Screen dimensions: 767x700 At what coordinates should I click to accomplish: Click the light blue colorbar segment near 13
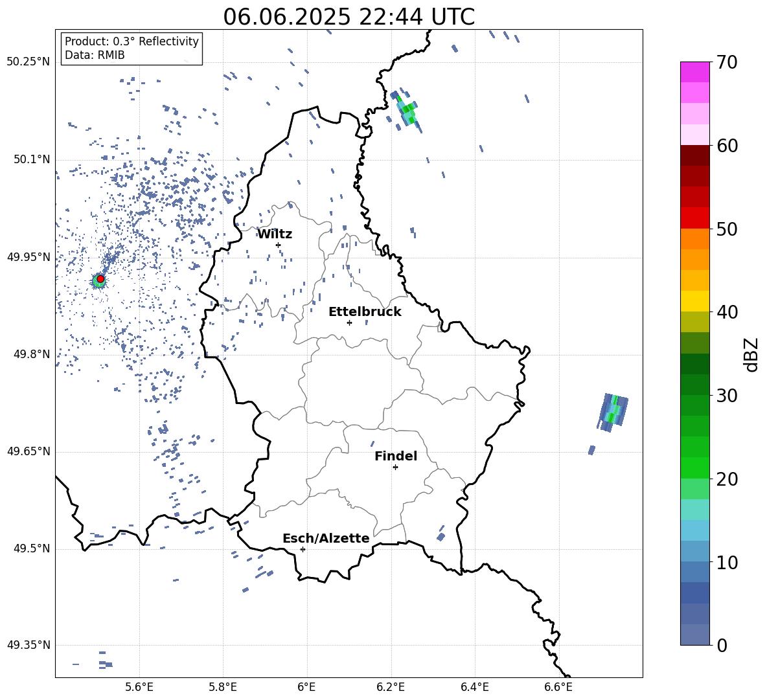click(x=694, y=530)
